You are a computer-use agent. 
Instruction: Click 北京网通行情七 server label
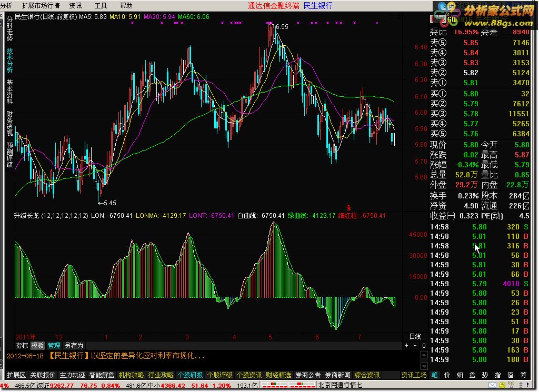coord(341,386)
